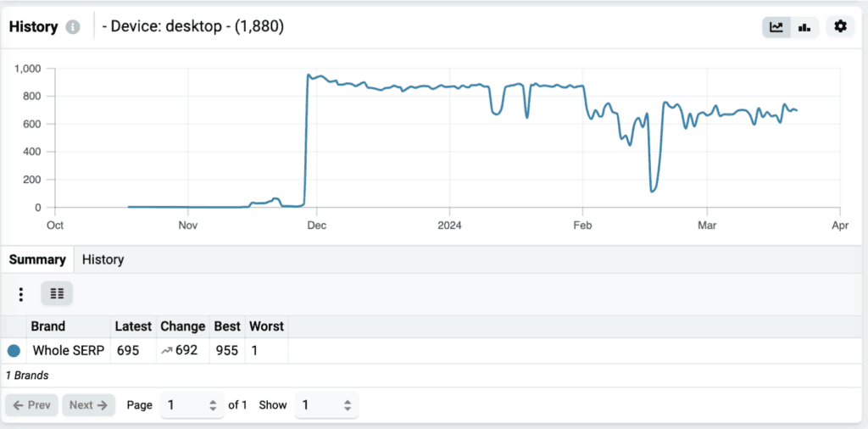Sort by the Change column header
Image resolution: width=868 pixels, height=429 pixels.
coord(183,326)
